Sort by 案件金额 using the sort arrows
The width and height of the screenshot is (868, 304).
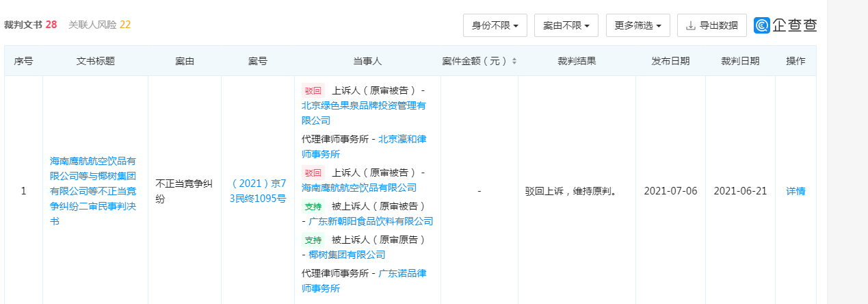[x=514, y=61]
